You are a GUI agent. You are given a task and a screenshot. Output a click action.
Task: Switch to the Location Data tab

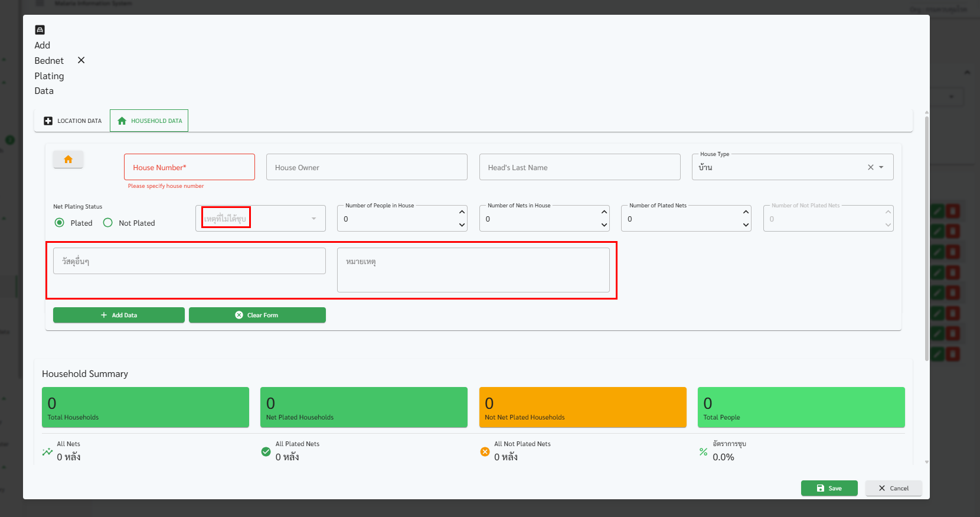(73, 121)
